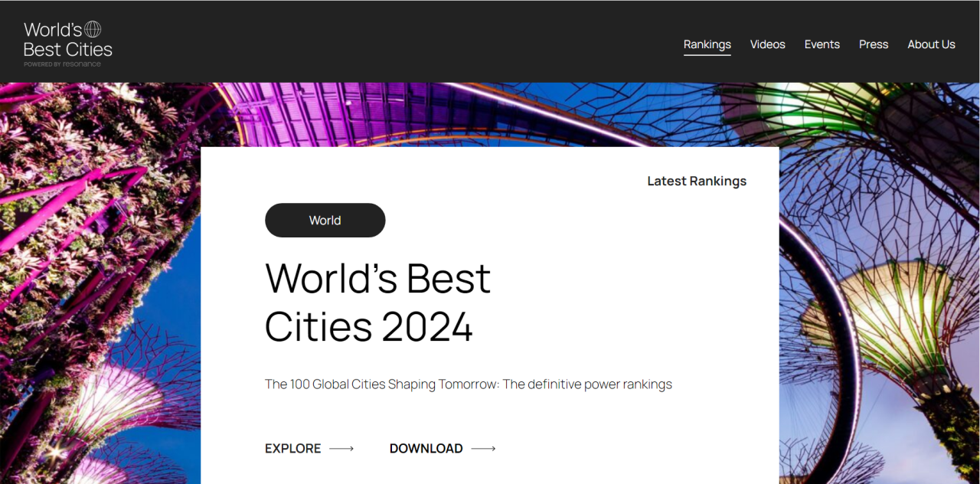Screen dimensions: 980x484
Task: Click the arrow beside DOWNLOAD
Action: pyautogui.click(x=484, y=449)
